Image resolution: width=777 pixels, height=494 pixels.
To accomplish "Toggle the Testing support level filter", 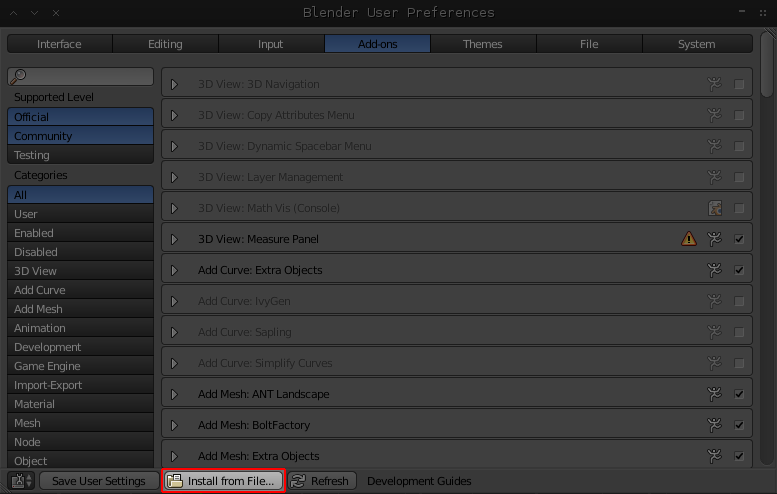I will tap(80, 155).
